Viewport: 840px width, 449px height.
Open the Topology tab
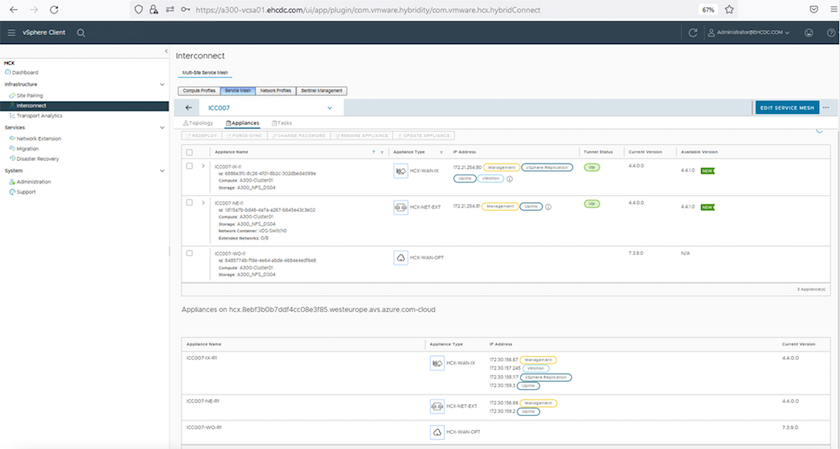click(x=200, y=122)
